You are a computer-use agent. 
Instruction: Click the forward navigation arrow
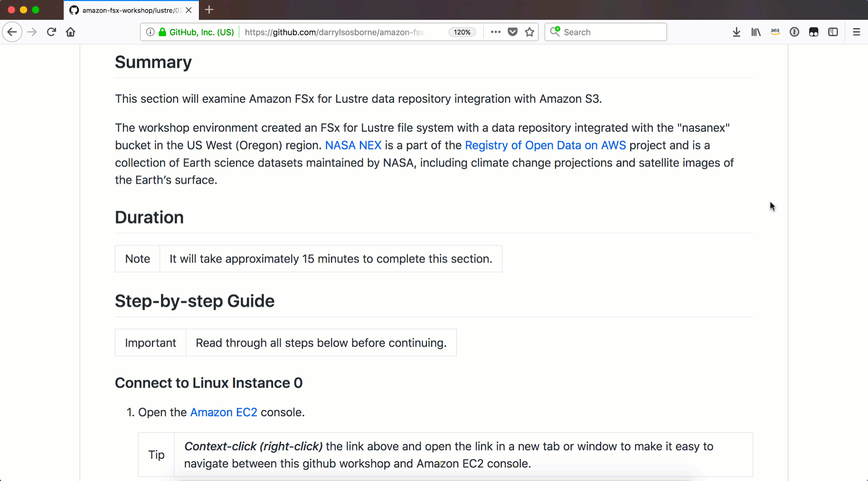[x=32, y=32]
